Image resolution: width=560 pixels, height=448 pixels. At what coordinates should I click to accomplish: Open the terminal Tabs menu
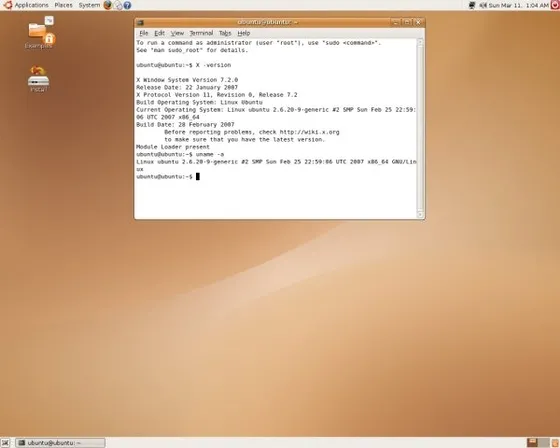pos(225,33)
